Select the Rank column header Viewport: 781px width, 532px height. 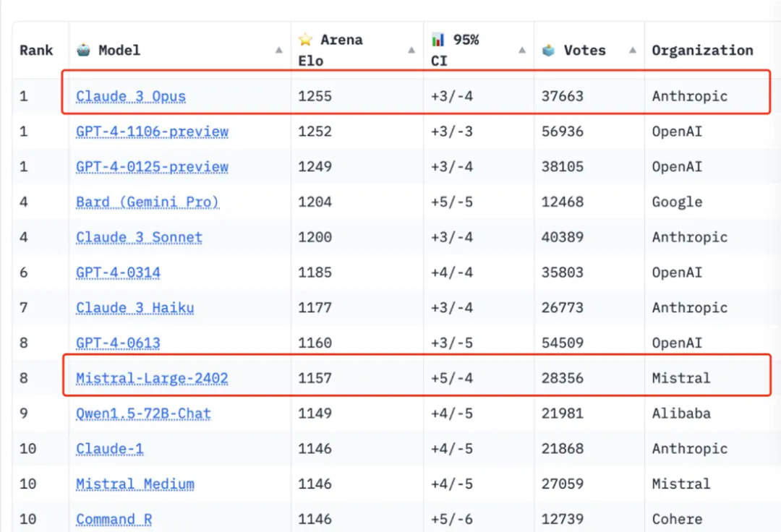[x=36, y=51]
